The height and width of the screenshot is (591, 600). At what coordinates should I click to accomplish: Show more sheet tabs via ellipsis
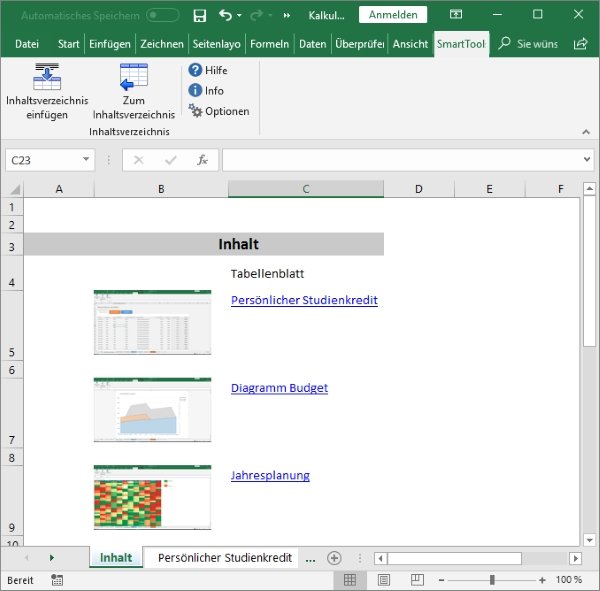click(x=310, y=558)
